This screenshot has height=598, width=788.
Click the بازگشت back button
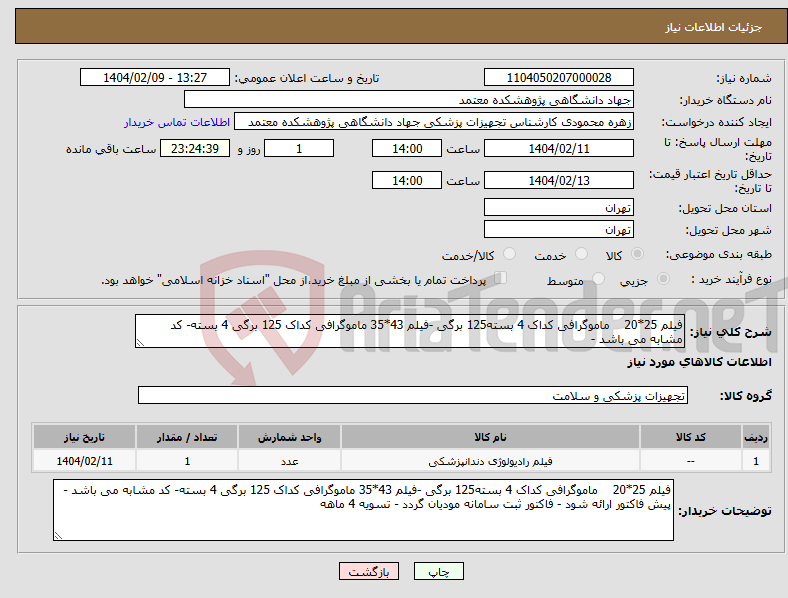pos(369,571)
